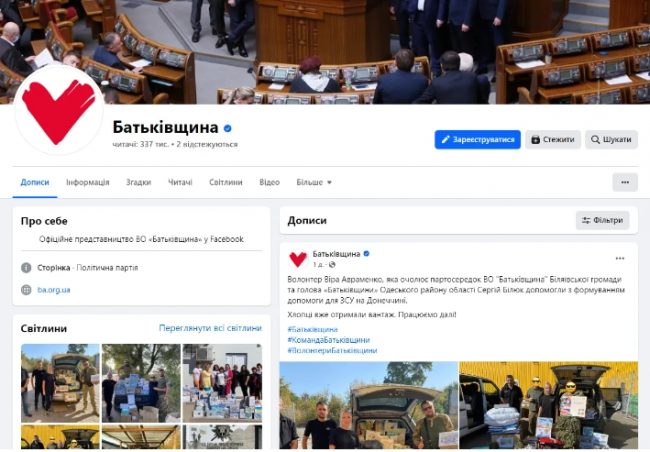650x452 pixels.
Task: Click the info icon beside Сторінка
Action: pos(26,267)
